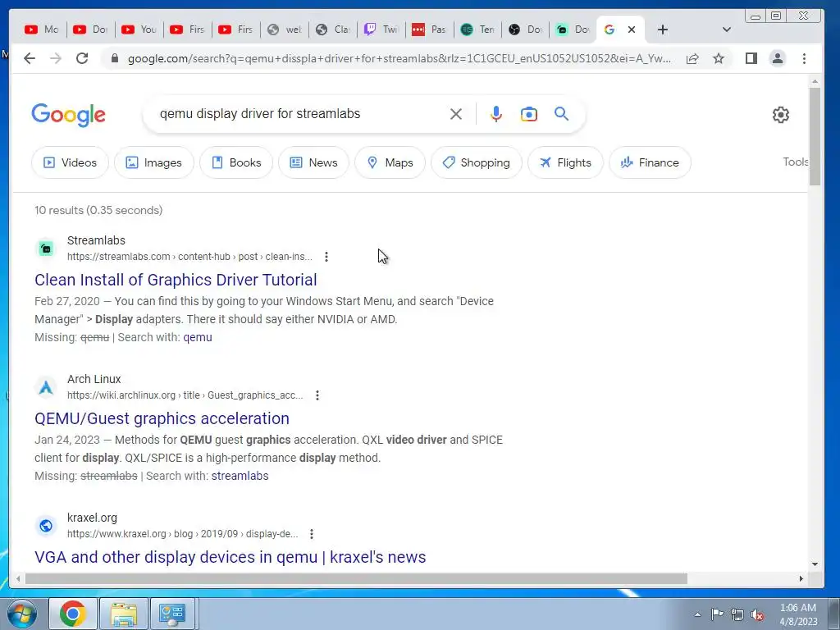Switch to the Twitch tab
This screenshot has width=840, height=630.
tap(381, 30)
